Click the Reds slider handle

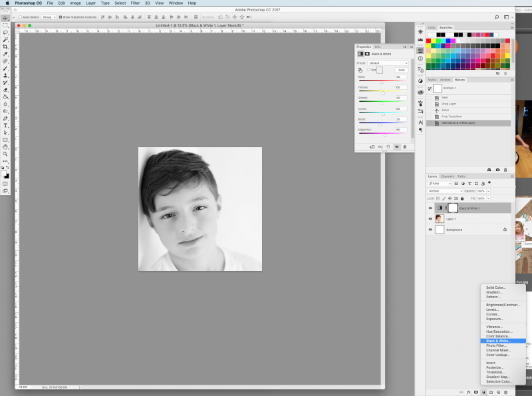pyautogui.click(x=381, y=83)
